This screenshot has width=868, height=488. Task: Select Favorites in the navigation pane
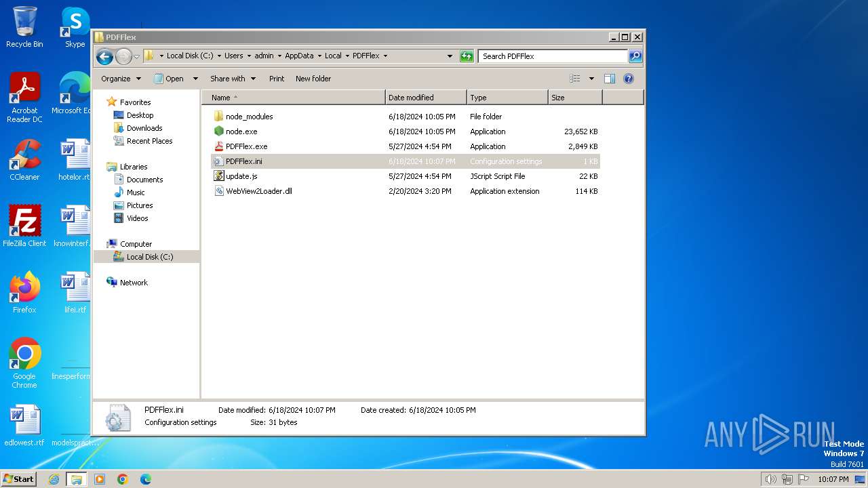[135, 102]
